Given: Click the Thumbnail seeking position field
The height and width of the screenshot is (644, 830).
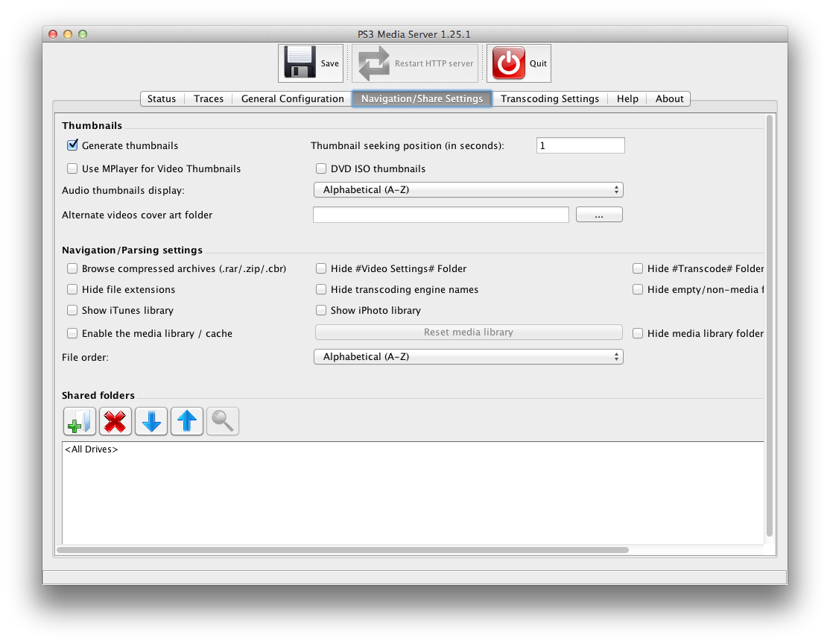Looking at the screenshot, I should 580,145.
